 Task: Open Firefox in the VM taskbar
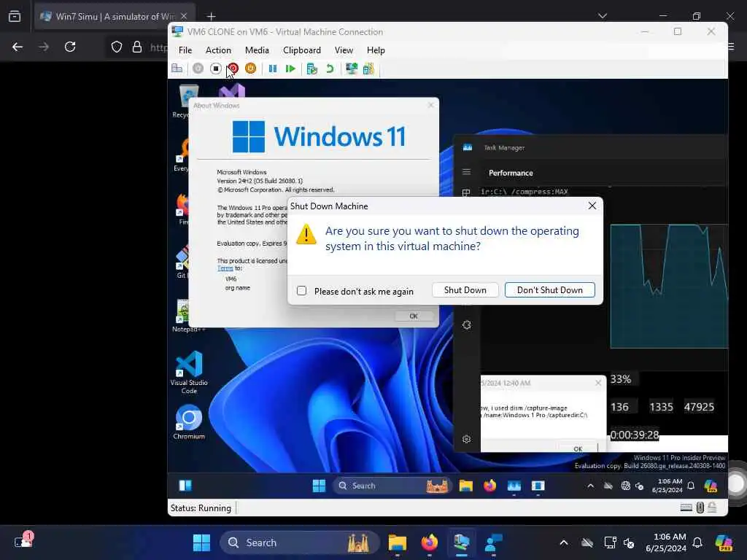(x=489, y=485)
